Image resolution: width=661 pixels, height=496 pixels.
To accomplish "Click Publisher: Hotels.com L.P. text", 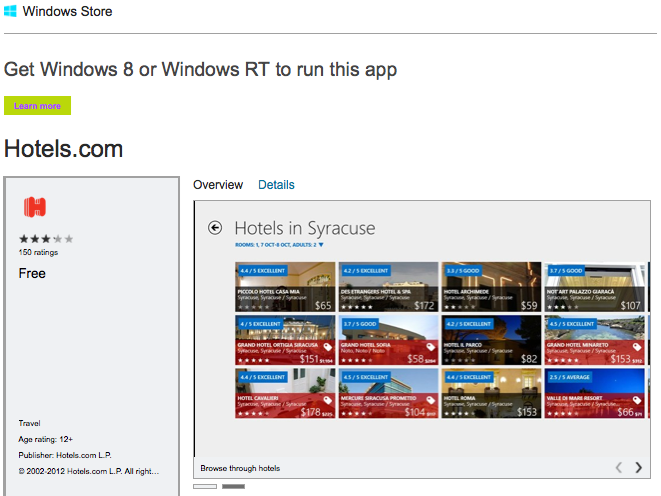I will pyautogui.click(x=65, y=455).
